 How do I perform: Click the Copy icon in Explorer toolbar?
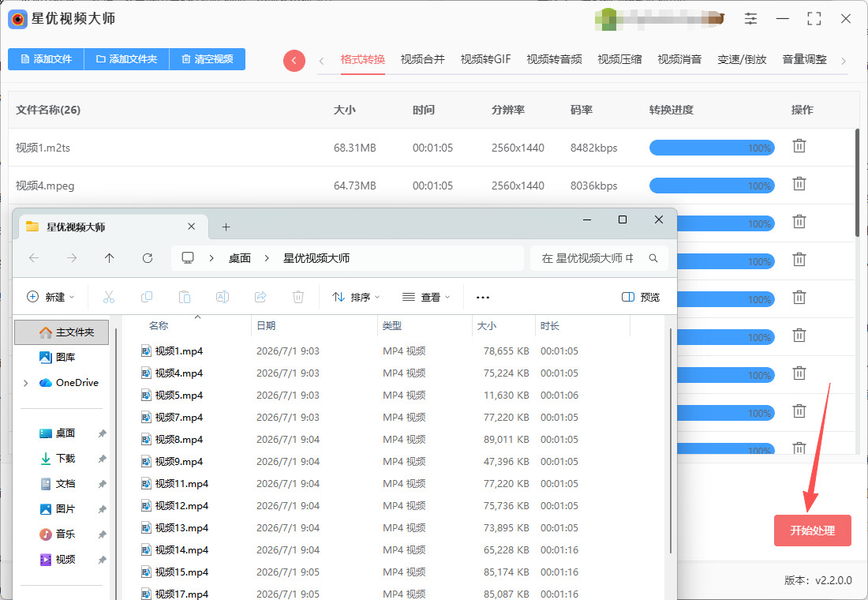click(x=147, y=298)
